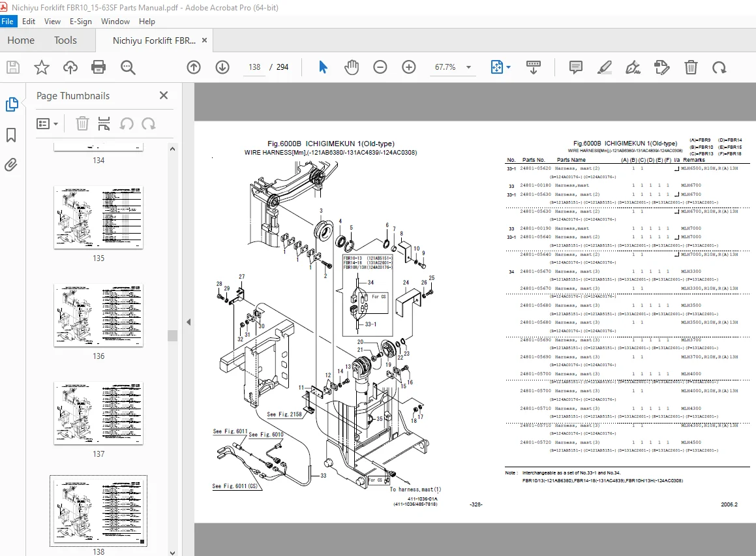Open the Bookmarks panel icon
756x556 pixels.
click(x=11, y=135)
